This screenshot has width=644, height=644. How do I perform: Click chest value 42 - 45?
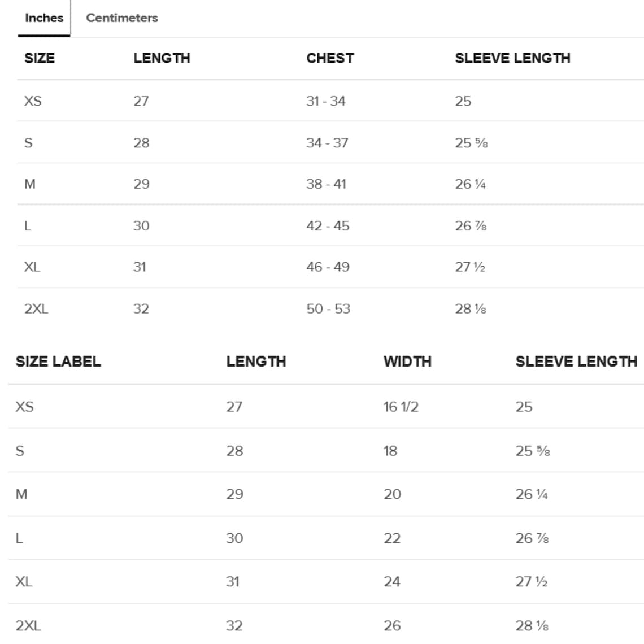point(328,226)
